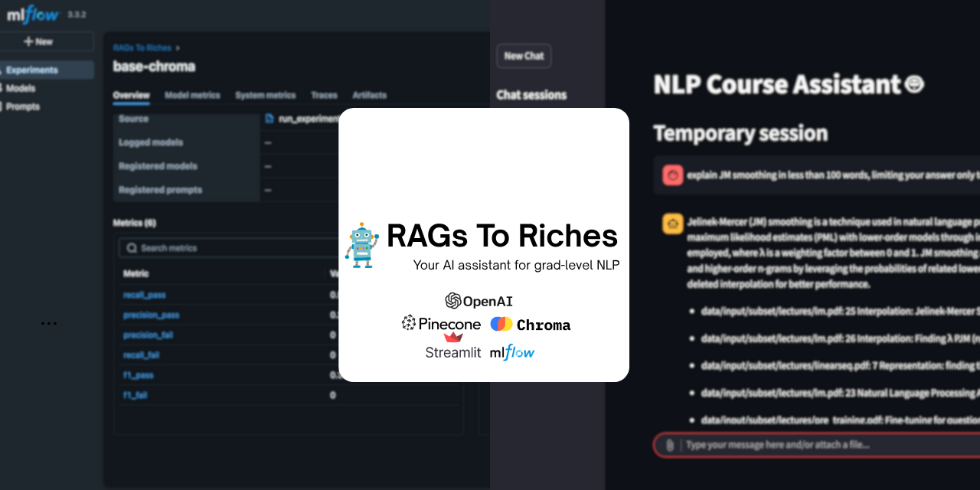Image resolution: width=980 pixels, height=490 pixels.
Task: Click the Search metrics input field
Action: (176, 247)
